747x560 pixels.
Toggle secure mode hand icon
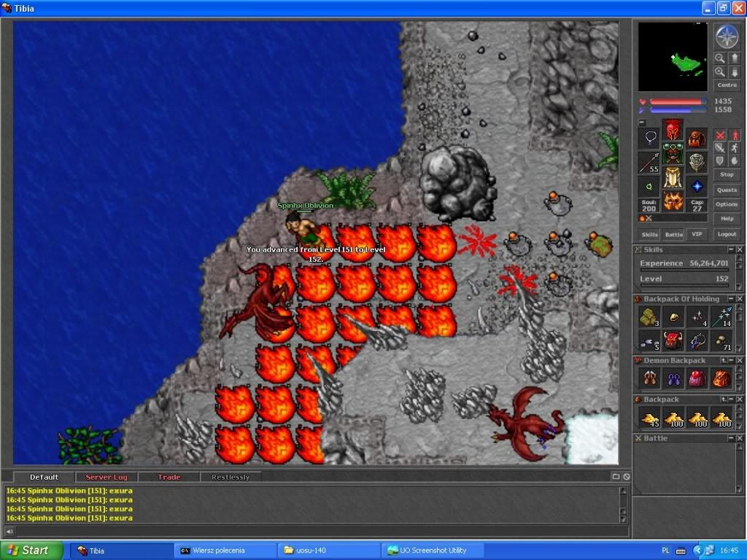click(734, 161)
